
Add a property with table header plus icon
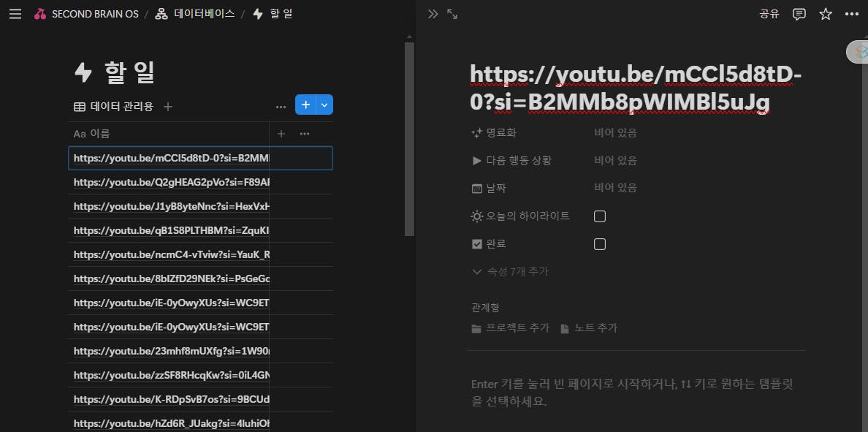point(281,134)
